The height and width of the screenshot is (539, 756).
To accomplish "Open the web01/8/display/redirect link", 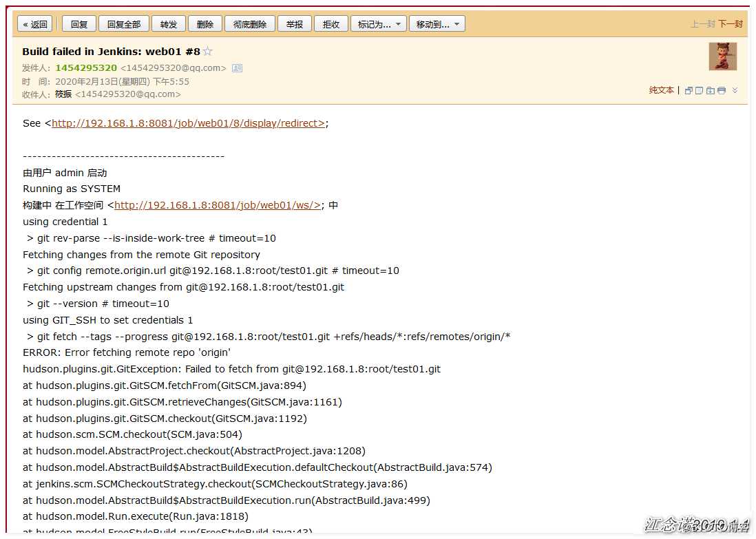I will tap(188, 123).
